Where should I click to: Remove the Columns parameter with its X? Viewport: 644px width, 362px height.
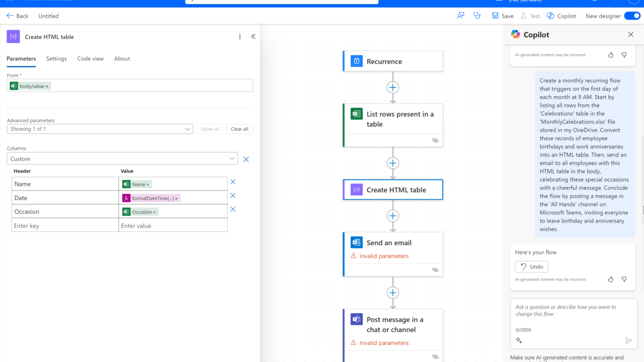[x=246, y=159]
